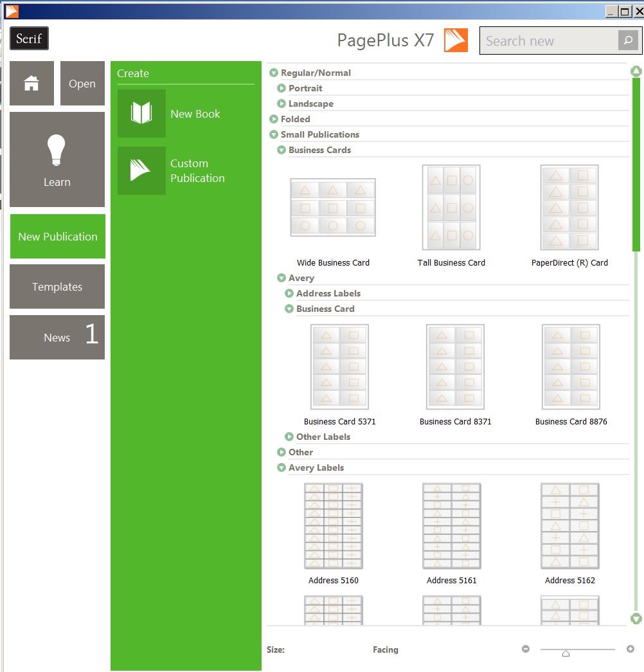The image size is (644, 672).
Task: Collapse the Business Cards section
Action: tap(282, 150)
